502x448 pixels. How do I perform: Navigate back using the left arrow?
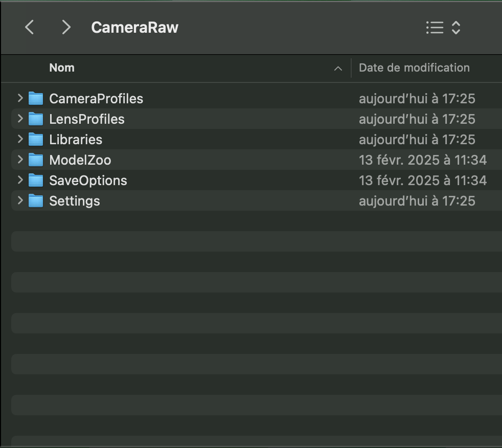click(x=29, y=27)
